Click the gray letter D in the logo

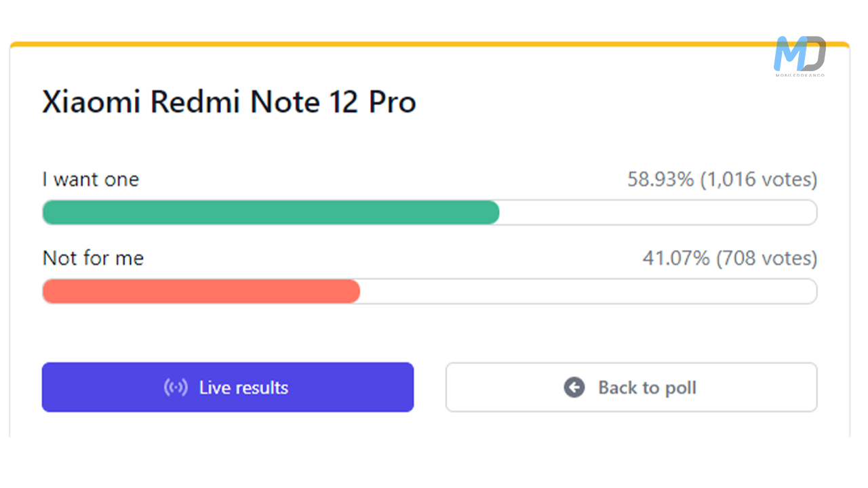pyautogui.click(x=813, y=53)
